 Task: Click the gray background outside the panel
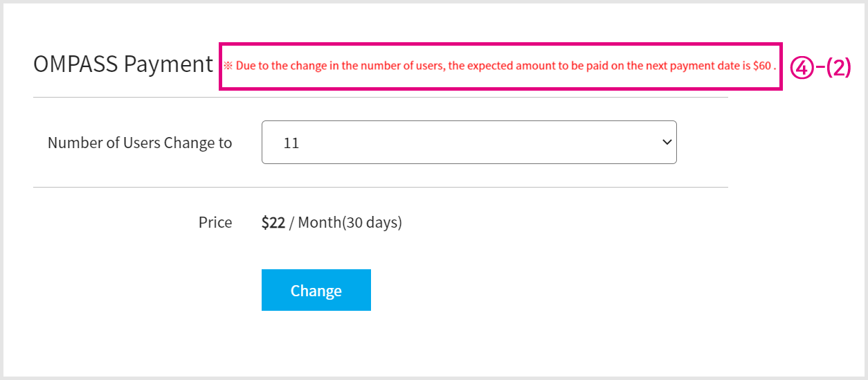tap(796, 242)
